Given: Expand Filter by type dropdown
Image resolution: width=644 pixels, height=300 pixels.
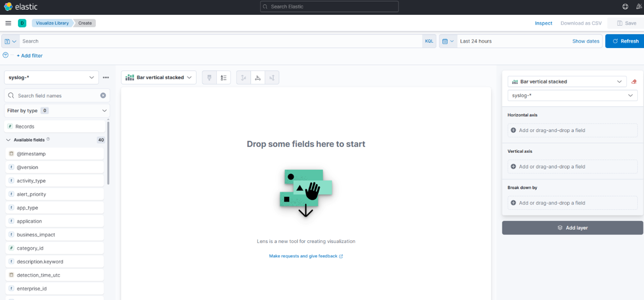Looking at the screenshot, I should [57, 110].
